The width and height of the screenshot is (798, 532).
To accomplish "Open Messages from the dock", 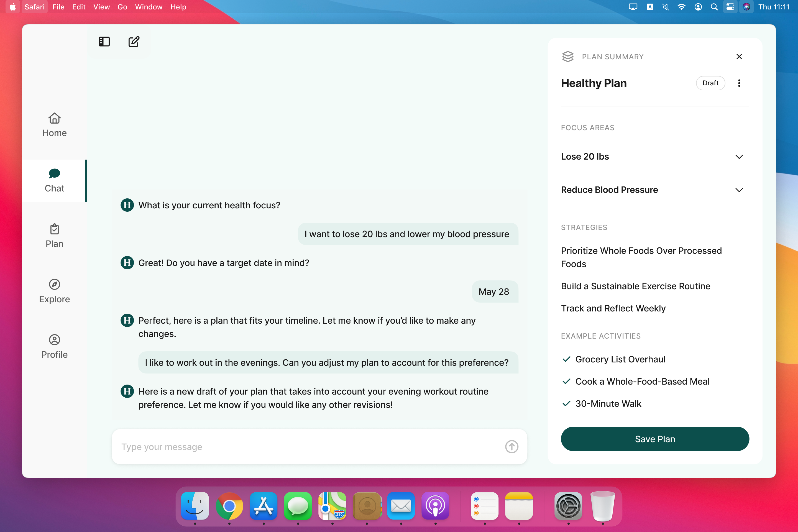I will [298, 506].
